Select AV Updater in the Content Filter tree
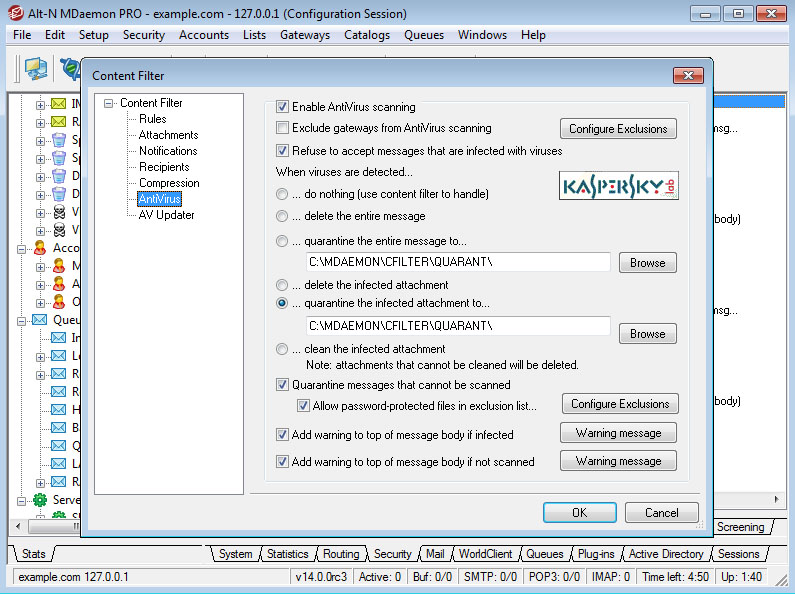Viewport: 795px width, 594px height. [x=166, y=215]
